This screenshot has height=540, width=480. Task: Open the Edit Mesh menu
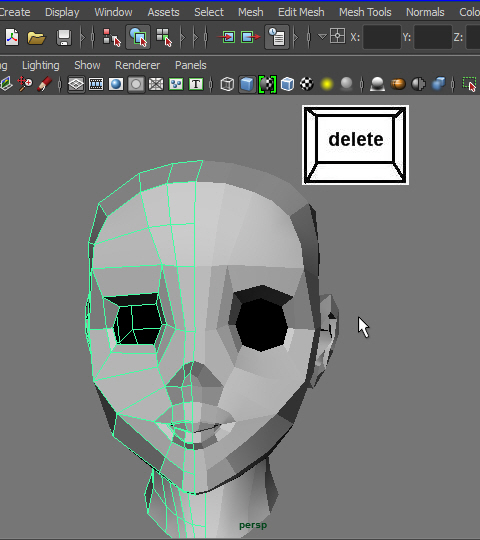301,12
